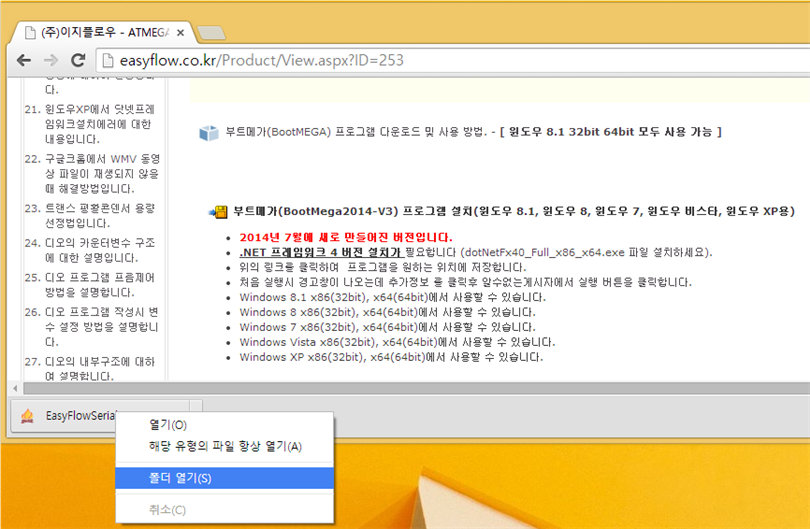Select the (주)이지플로우 - ATMEGA tab

click(x=103, y=32)
